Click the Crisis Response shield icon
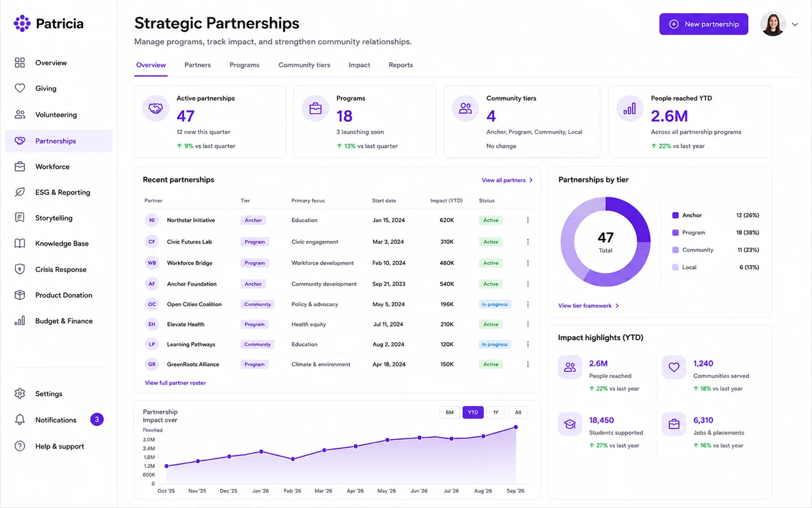Screen dimensions: 812x508 point(20,269)
